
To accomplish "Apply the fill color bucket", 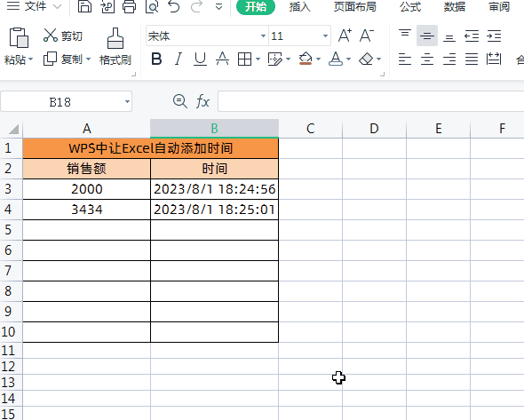I will 306,59.
